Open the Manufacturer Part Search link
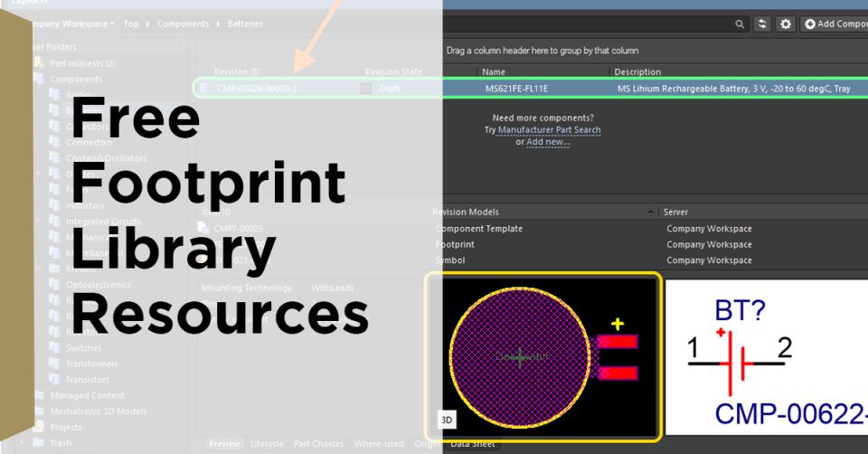 pos(549,130)
